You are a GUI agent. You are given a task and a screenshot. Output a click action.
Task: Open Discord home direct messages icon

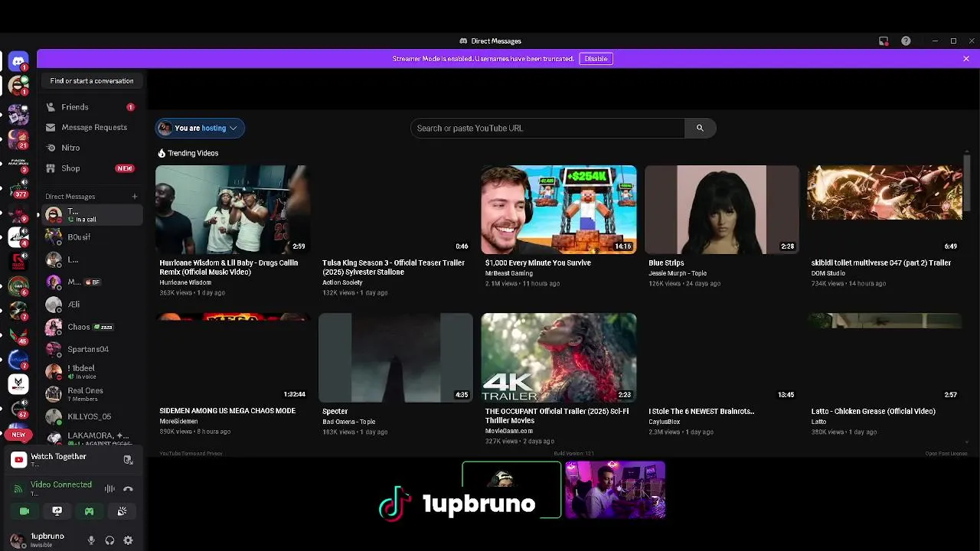click(18, 60)
